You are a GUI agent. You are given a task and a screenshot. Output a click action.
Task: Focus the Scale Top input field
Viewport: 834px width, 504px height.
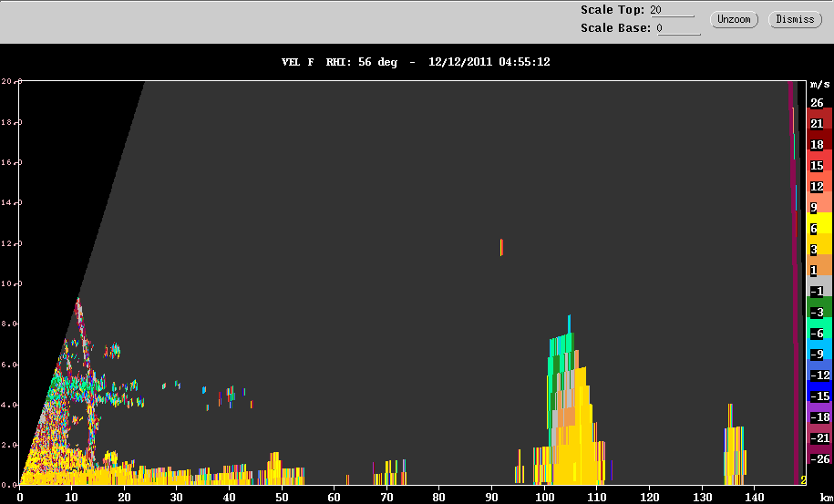coord(673,11)
